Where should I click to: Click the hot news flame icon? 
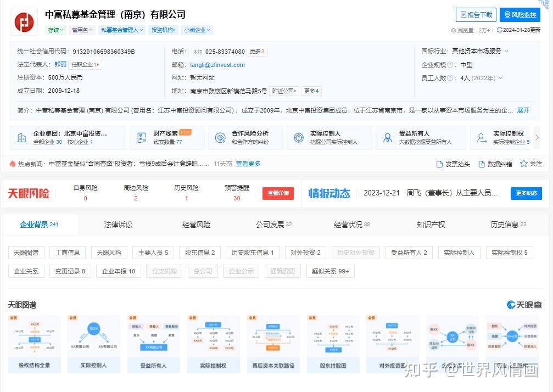pyautogui.click(x=12, y=164)
